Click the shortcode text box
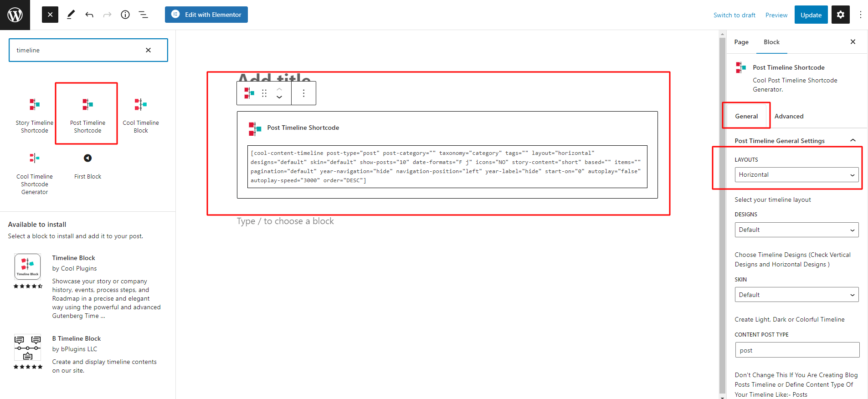Viewport: 868px width, 399px height. coord(447,167)
